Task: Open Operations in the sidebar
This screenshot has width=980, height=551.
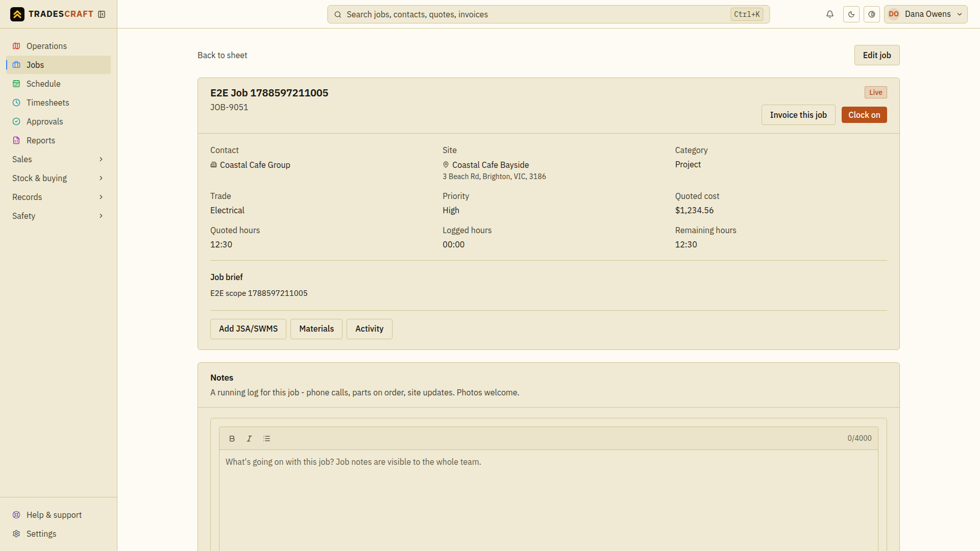Action: click(x=58, y=46)
